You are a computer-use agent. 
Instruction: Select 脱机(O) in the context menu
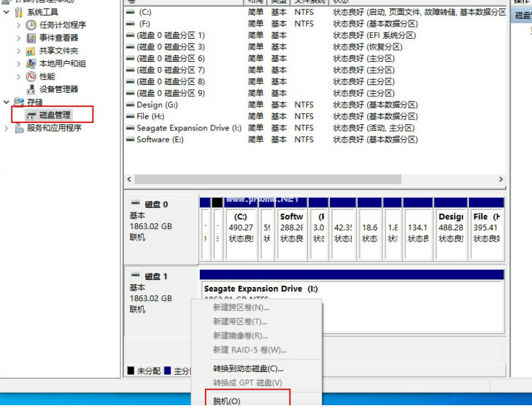click(226, 401)
